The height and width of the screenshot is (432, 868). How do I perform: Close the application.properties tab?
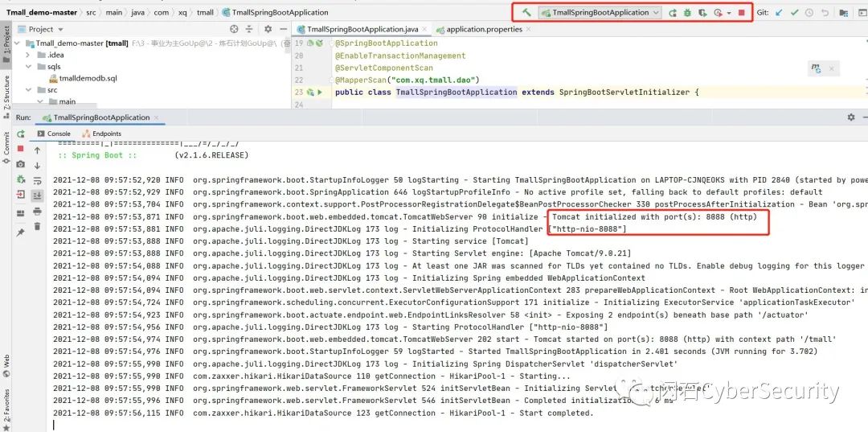530,29
